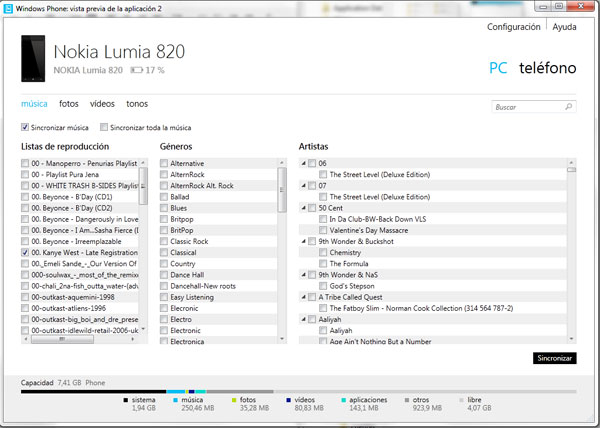Click Géneros list scroll-up arrow

click(282, 163)
